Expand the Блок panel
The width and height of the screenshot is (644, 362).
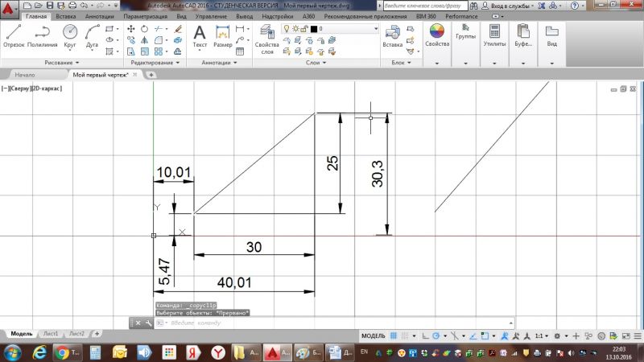[401, 63]
